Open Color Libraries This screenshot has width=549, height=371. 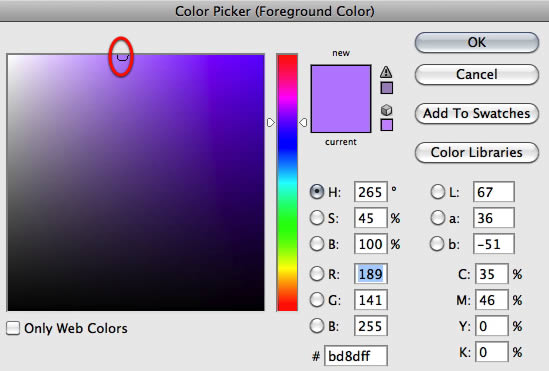[477, 152]
